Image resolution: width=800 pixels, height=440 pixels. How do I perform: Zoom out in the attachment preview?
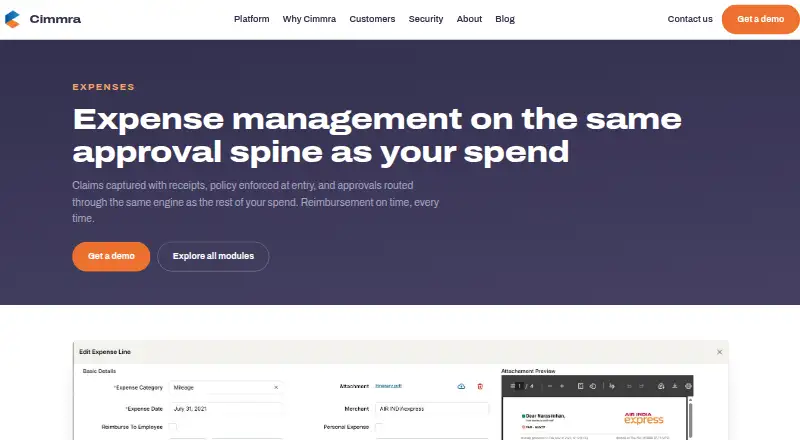coord(550,386)
